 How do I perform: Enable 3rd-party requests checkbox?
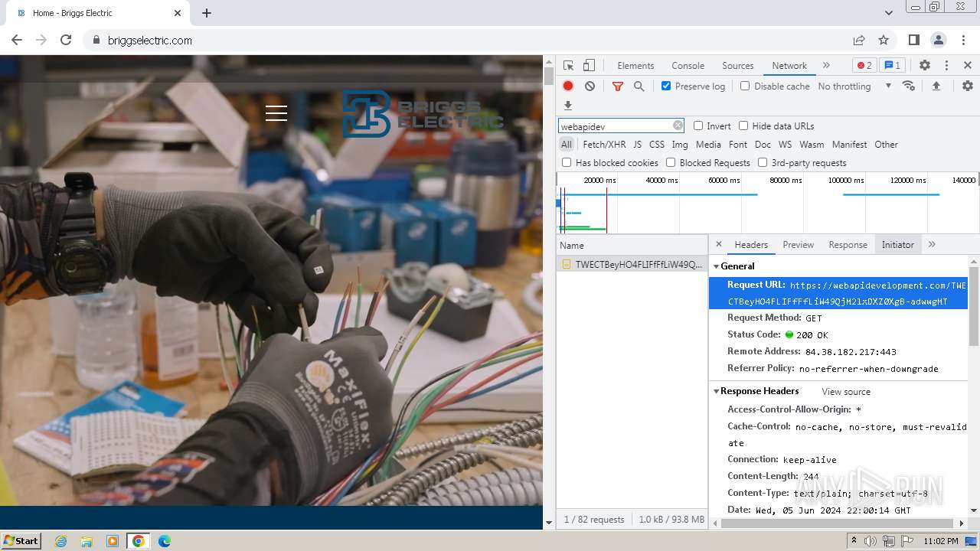pyautogui.click(x=763, y=162)
